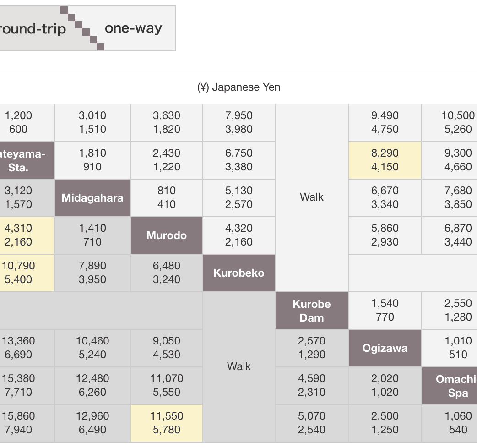
Task: Click the 6,480 fare left of Kurobeko
Action: (x=167, y=273)
